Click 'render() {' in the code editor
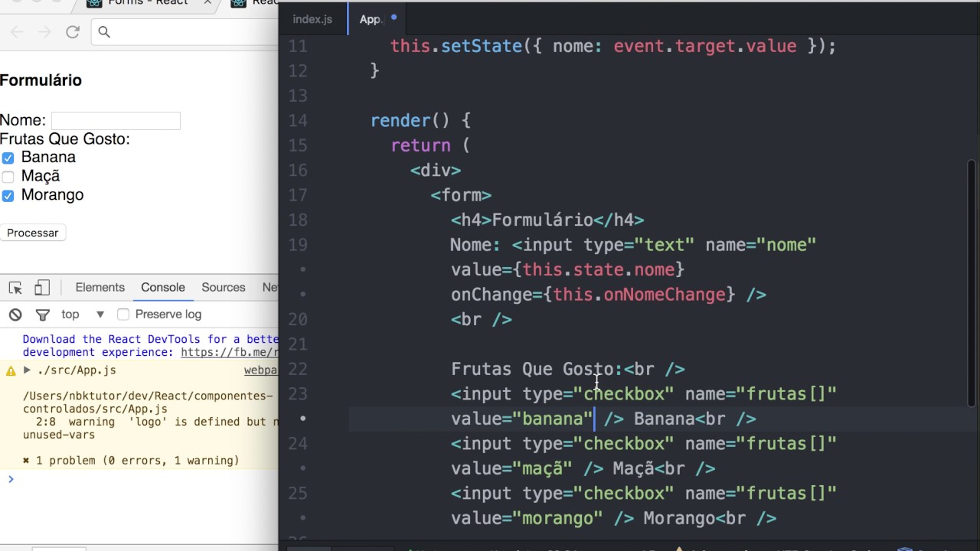980x551 pixels. [x=420, y=121]
